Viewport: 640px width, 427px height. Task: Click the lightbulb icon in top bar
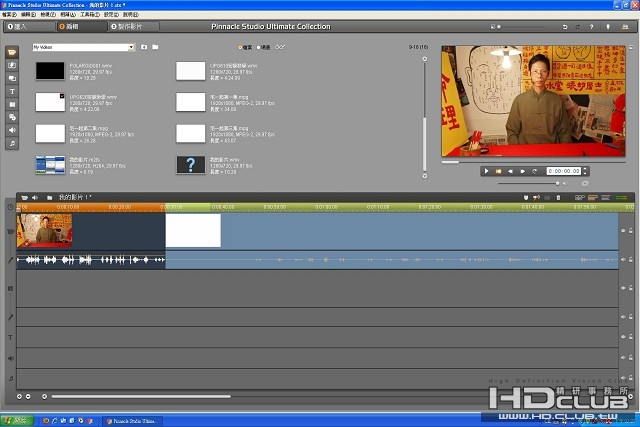(608, 27)
